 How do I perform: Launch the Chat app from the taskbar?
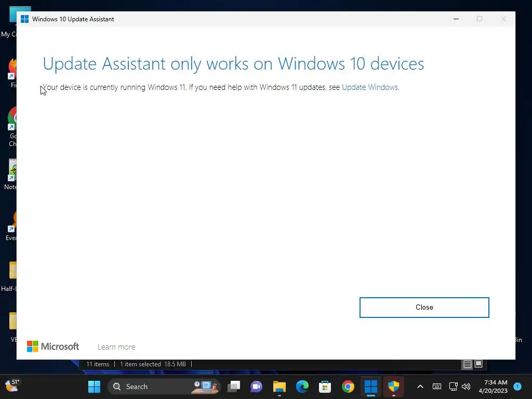coord(257,387)
